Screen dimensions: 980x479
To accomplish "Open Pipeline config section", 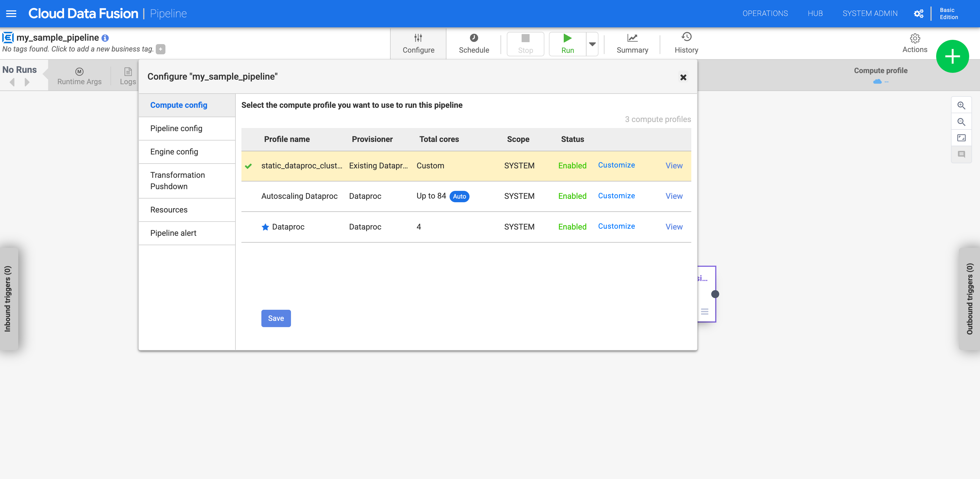I will coord(176,128).
